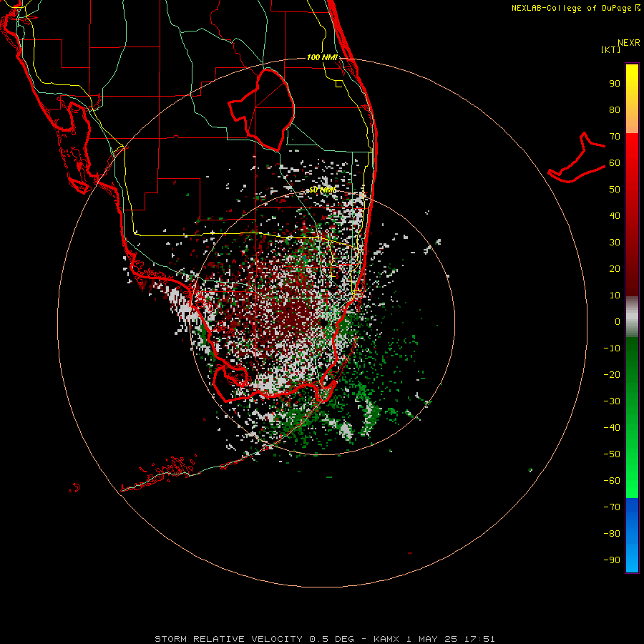This screenshot has width=644, height=644.
Task: Click the -70 scale value
Action: [x=612, y=507]
